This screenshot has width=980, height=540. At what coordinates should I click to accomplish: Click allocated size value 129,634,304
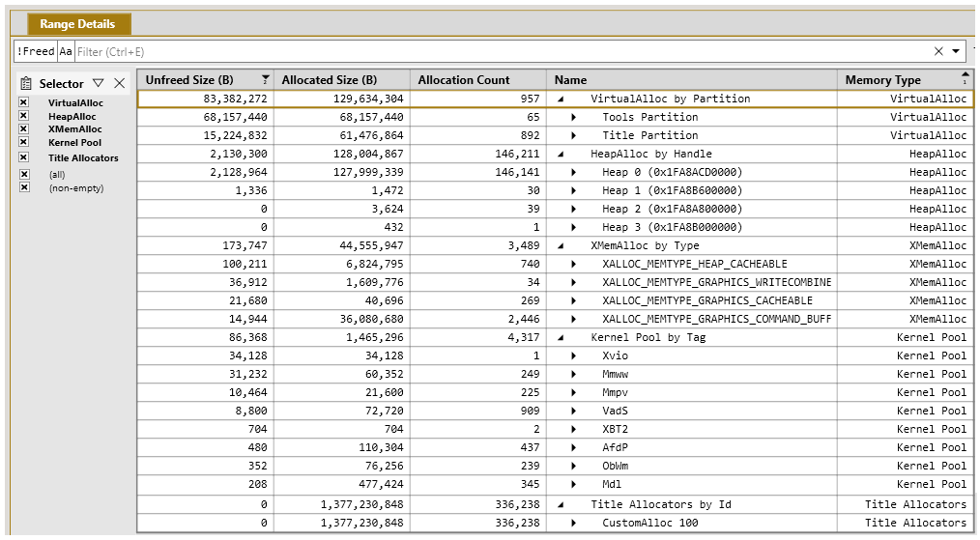tap(368, 99)
